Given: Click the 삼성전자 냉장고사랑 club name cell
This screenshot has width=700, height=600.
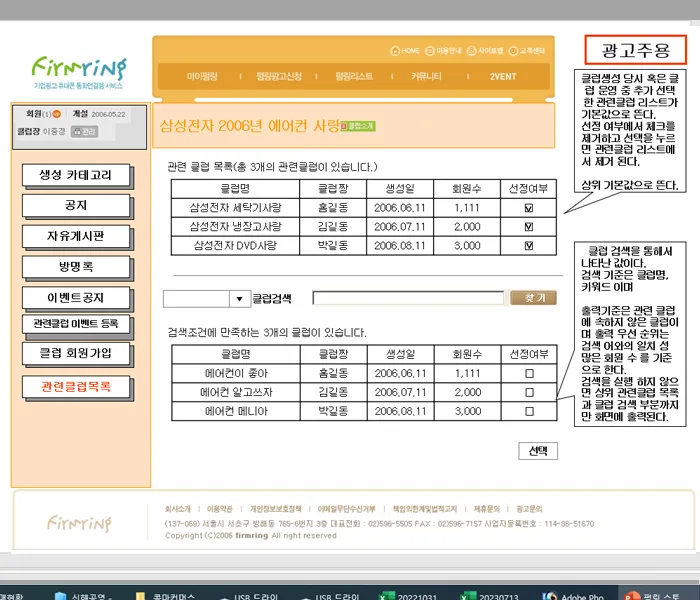Looking at the screenshot, I should 235,227.
